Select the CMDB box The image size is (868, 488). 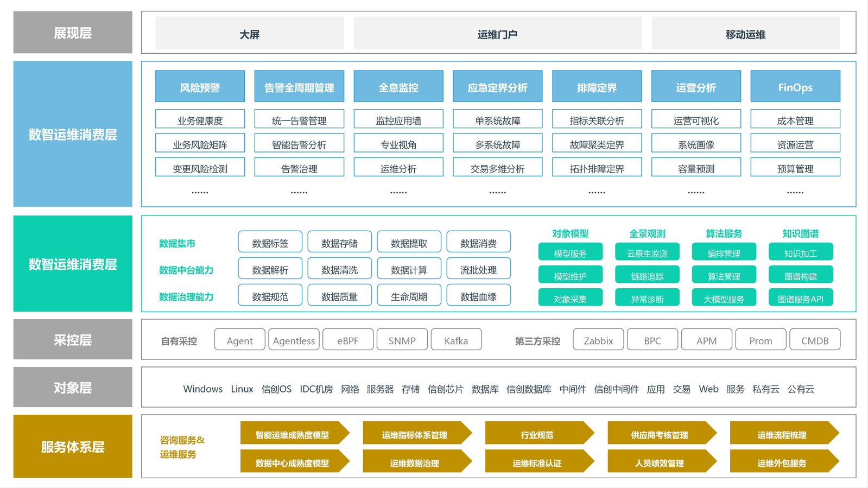(x=815, y=340)
